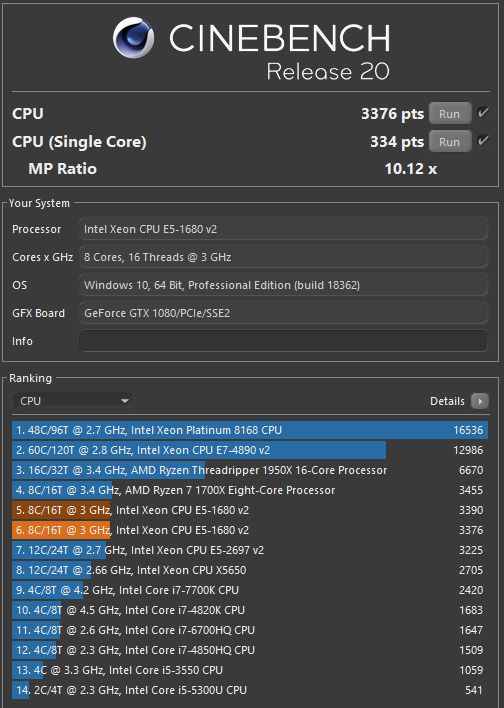
Task: Click the Details arrow icon
Action: tap(480, 401)
